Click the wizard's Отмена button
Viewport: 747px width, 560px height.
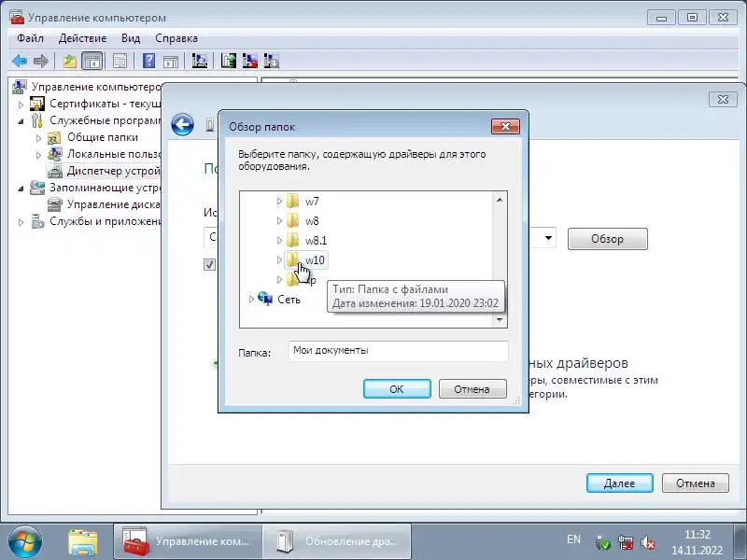click(x=696, y=483)
